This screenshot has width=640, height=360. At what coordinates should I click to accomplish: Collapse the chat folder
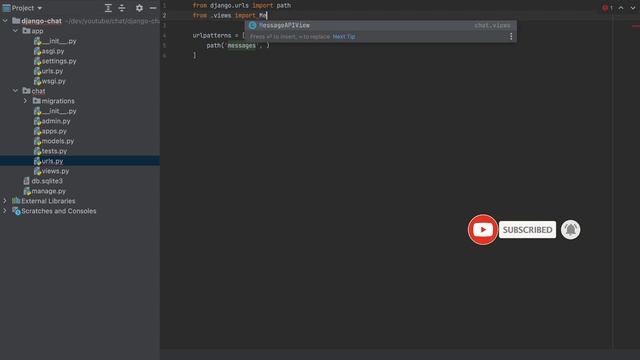coord(15,91)
